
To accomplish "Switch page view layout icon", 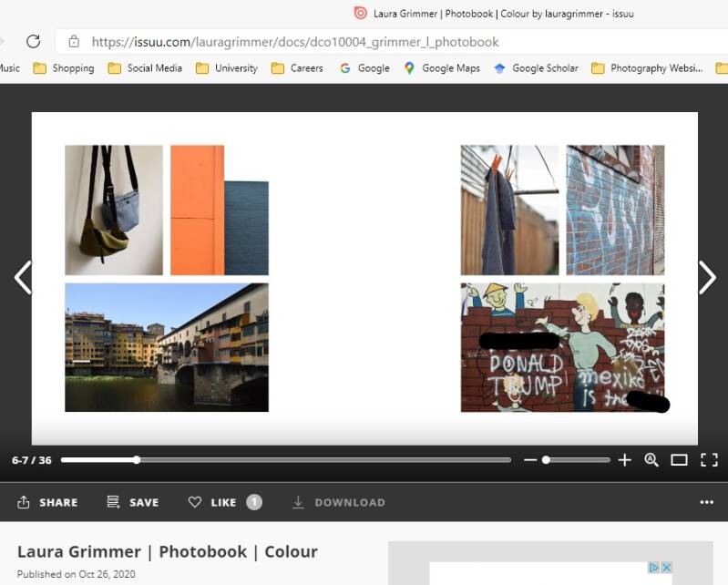I will tap(679, 460).
